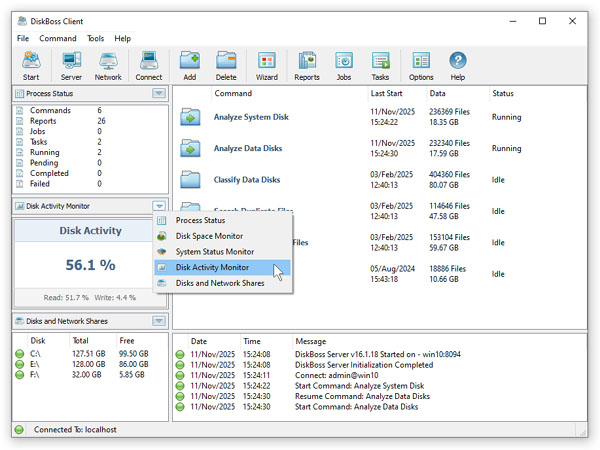
Task: Click the Total column header in disks panel
Action: tap(80, 341)
